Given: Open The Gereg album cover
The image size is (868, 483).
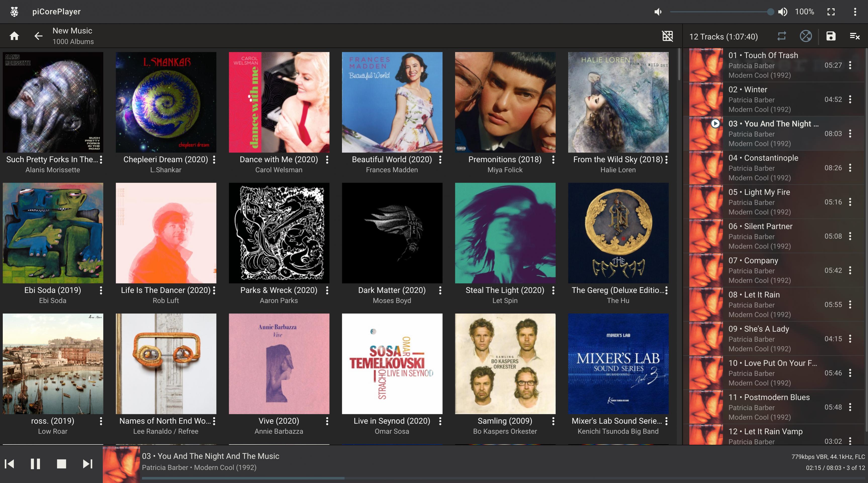Looking at the screenshot, I should coord(618,233).
